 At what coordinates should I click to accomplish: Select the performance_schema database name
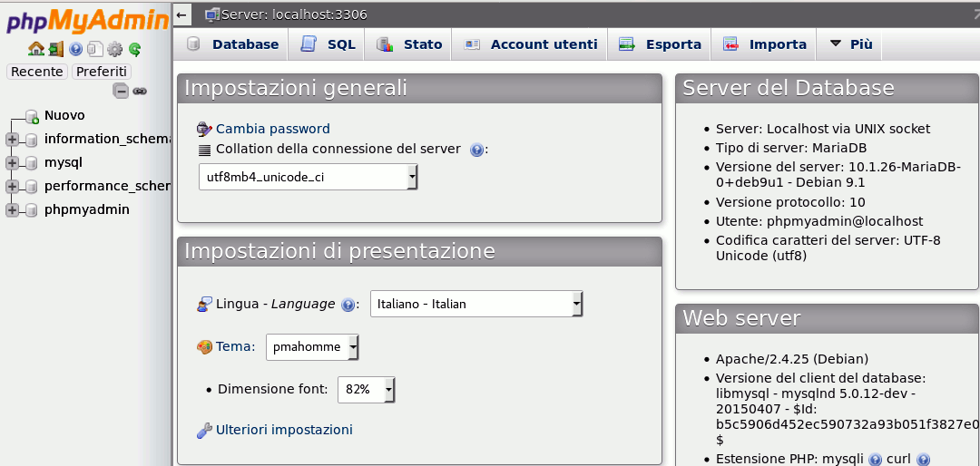(x=107, y=186)
